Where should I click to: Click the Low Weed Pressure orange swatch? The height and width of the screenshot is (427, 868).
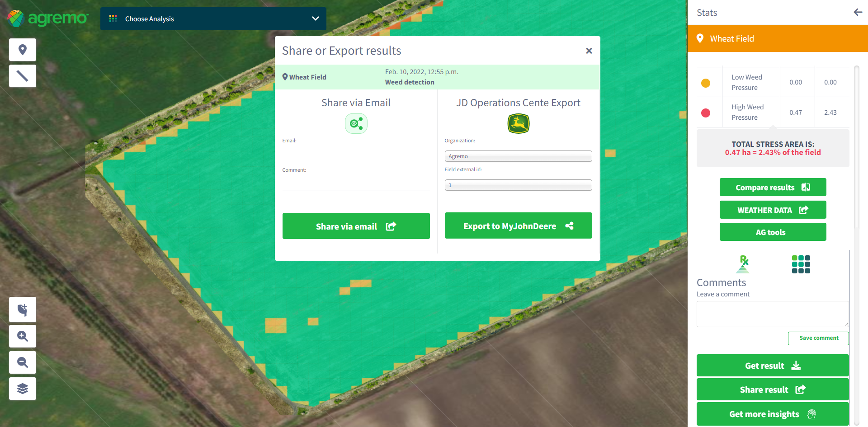(x=705, y=83)
